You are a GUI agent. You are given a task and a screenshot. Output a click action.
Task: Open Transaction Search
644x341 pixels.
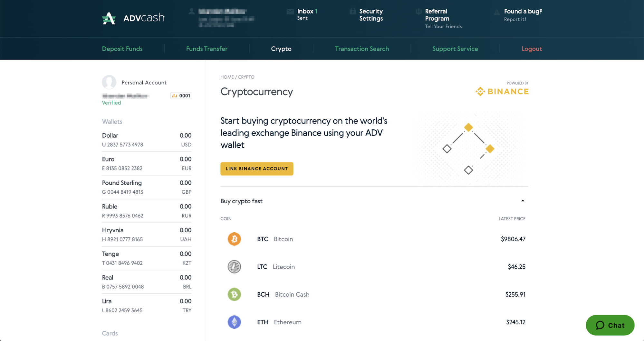pos(362,49)
